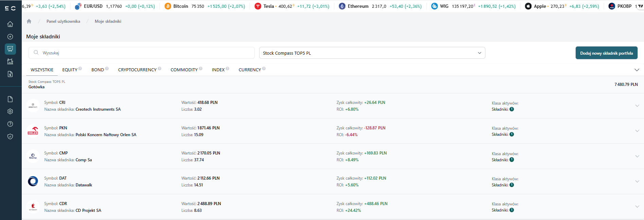644x220 pixels.
Task: Click the Comp SA logo
Action: pos(33,156)
